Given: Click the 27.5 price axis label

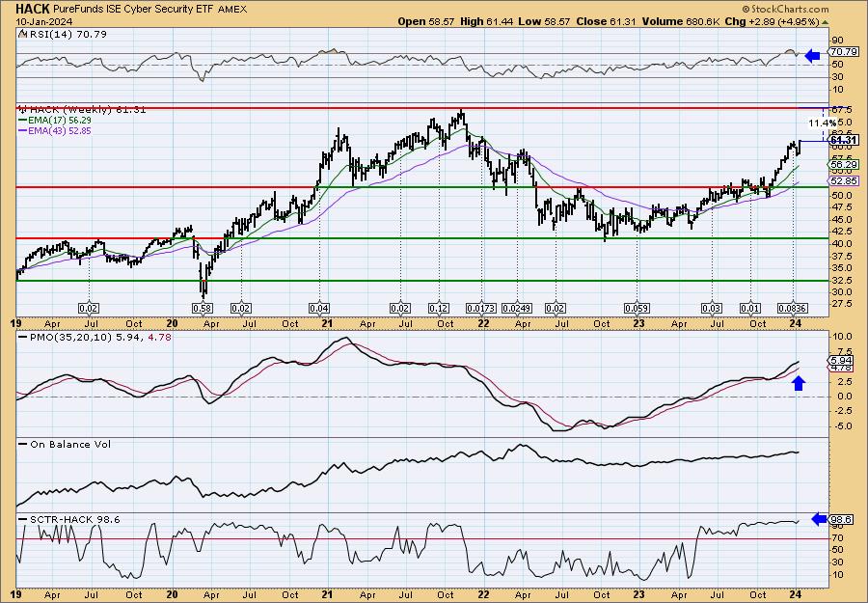Looking at the screenshot, I should tap(843, 304).
